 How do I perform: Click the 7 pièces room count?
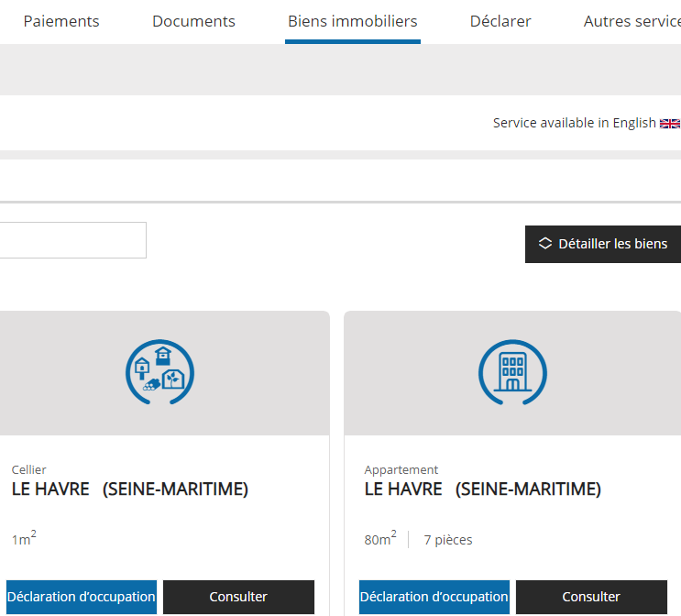point(448,540)
